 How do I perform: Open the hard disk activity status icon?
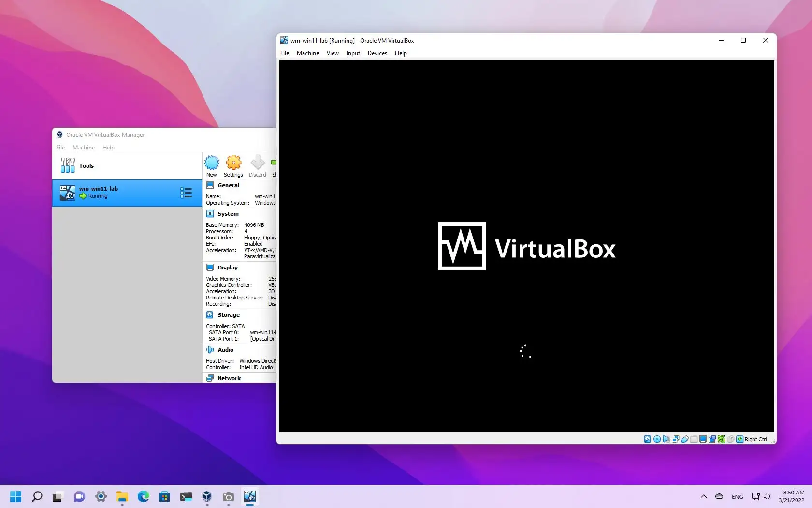(x=647, y=439)
